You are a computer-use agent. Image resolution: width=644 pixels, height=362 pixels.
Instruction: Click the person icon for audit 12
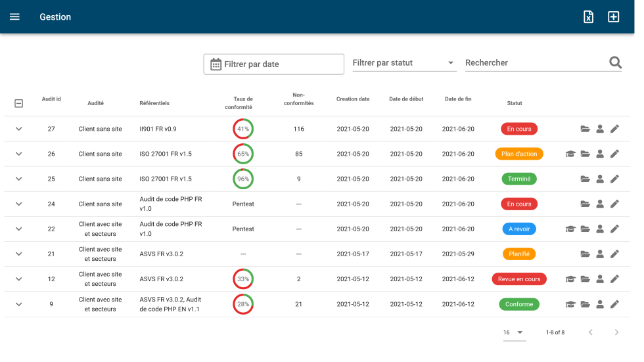pos(599,279)
